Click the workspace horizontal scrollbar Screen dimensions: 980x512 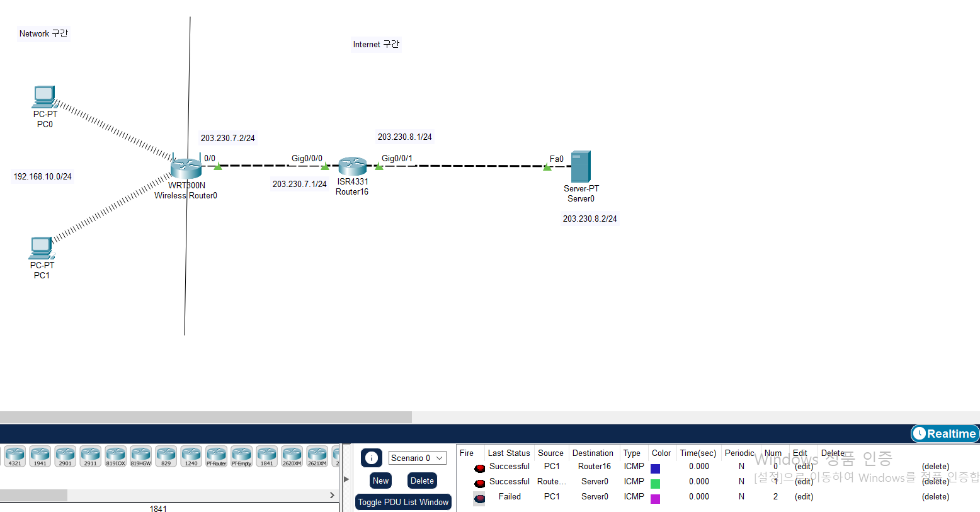(206, 417)
